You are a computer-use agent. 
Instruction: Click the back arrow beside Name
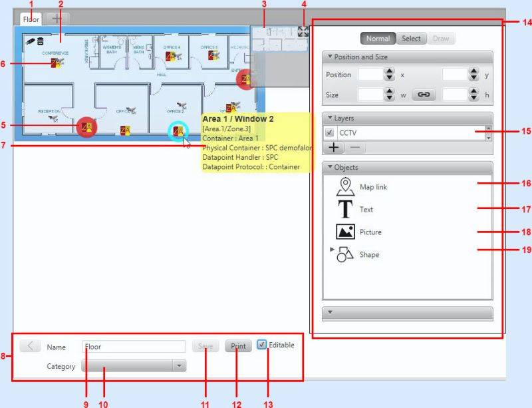(x=29, y=346)
